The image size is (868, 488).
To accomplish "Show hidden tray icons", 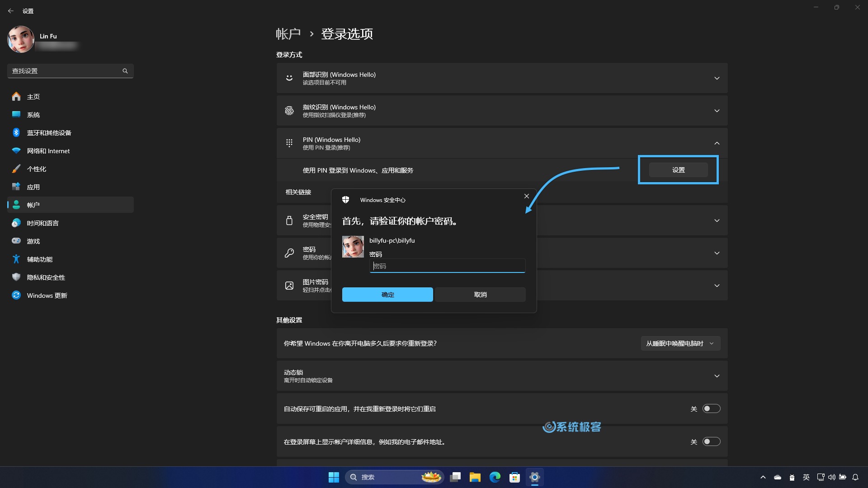I will 763,477.
